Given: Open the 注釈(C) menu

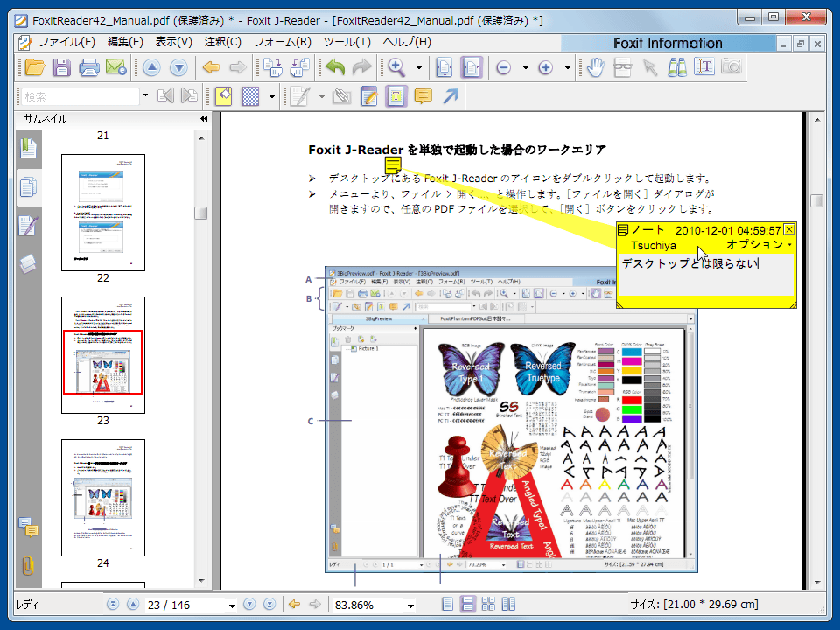Looking at the screenshot, I should point(223,42).
